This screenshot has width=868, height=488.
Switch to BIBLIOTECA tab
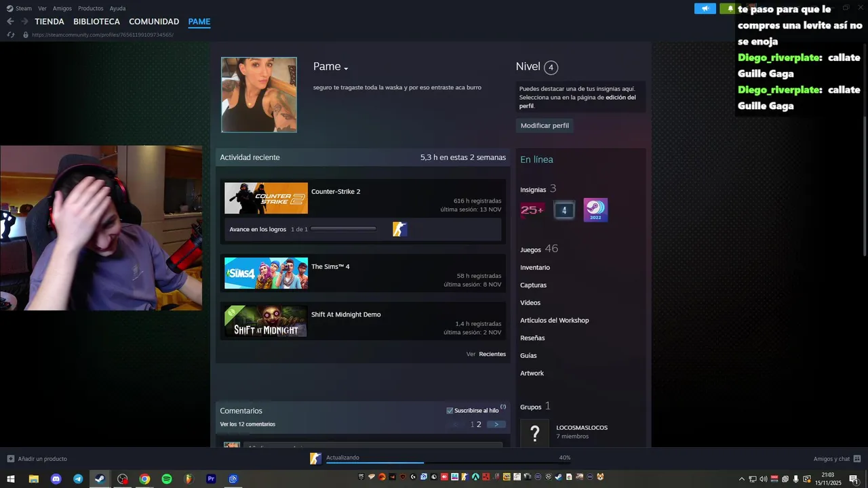pyautogui.click(x=96, y=22)
